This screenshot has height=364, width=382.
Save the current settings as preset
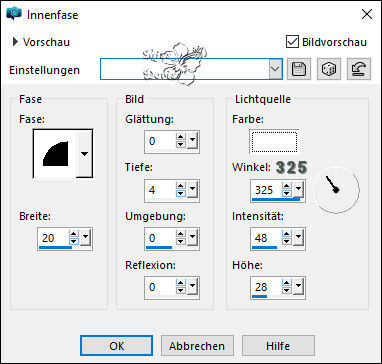(299, 69)
